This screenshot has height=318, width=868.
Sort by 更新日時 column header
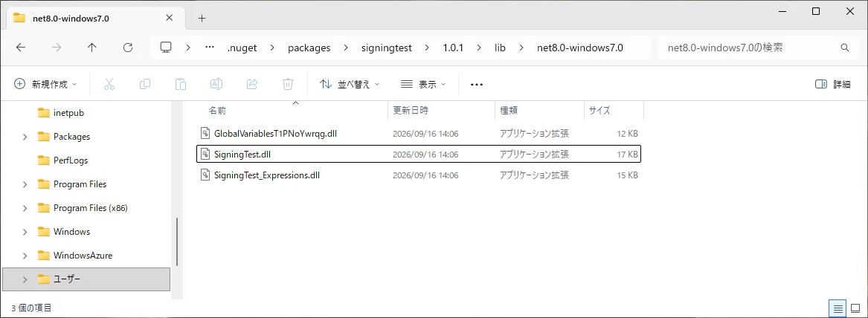point(410,110)
